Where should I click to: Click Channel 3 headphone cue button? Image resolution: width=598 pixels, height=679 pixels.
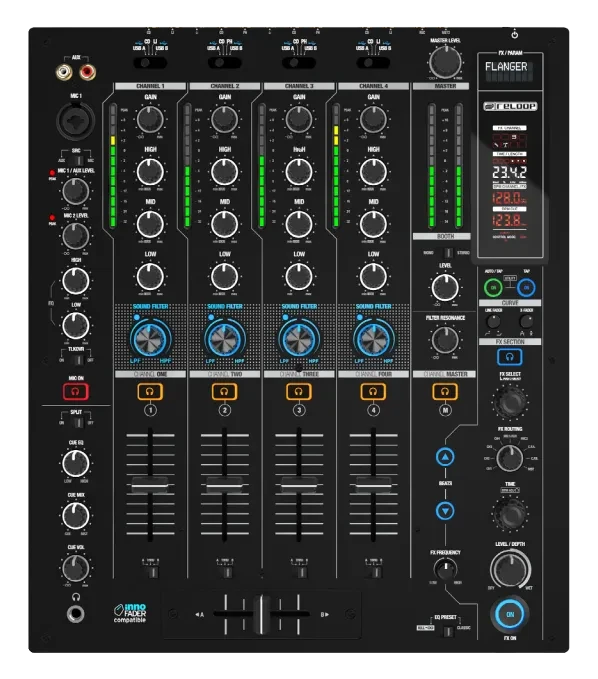pos(299,391)
